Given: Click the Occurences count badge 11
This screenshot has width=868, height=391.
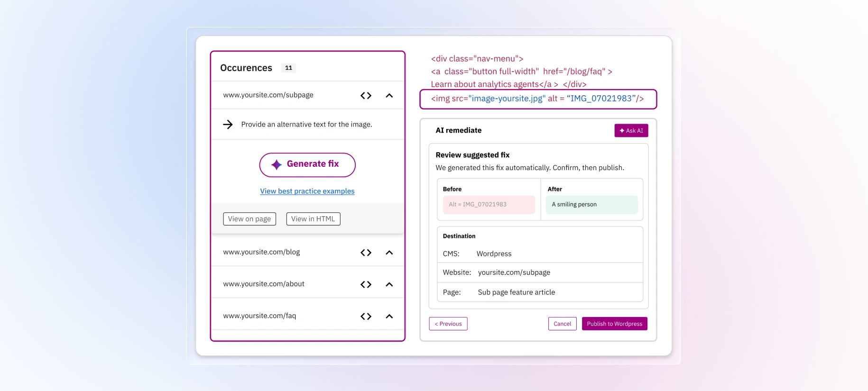Looking at the screenshot, I should [x=288, y=68].
